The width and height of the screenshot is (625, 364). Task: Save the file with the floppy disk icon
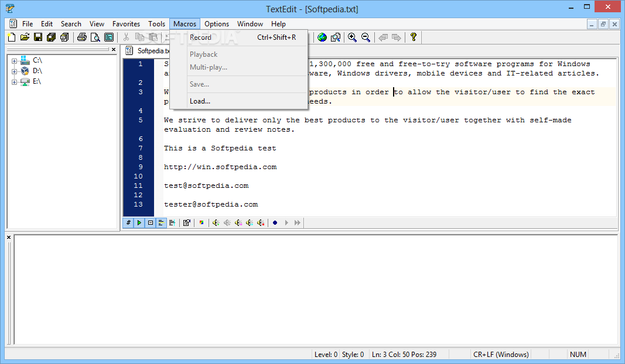coord(38,37)
